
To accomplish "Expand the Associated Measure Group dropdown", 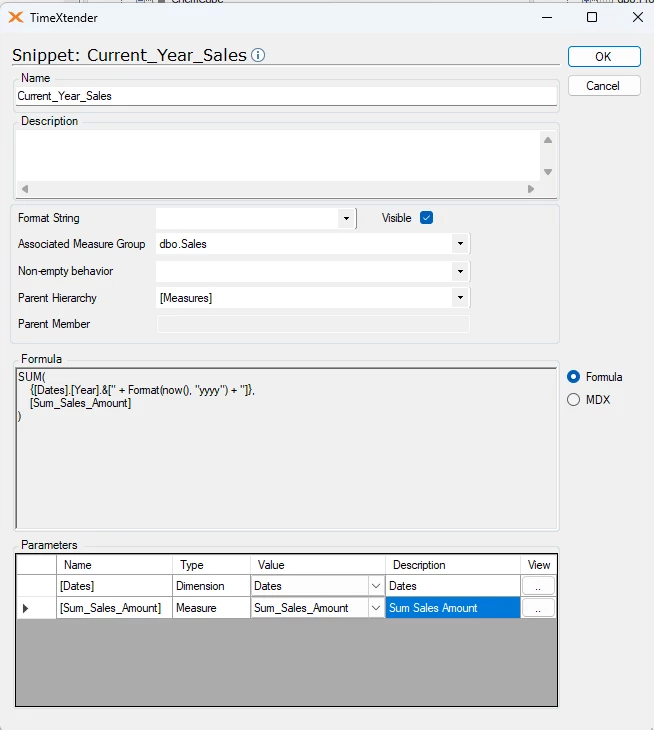I will (460, 243).
